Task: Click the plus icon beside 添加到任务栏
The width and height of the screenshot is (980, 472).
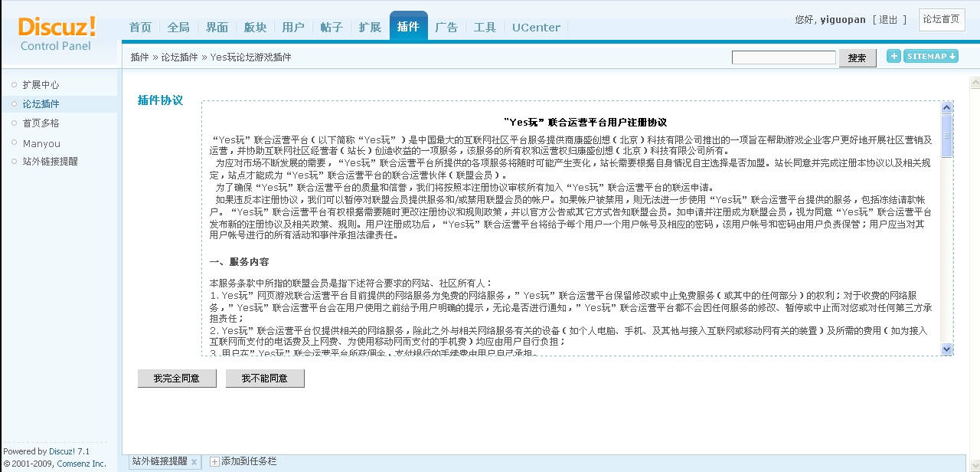Action: tap(214, 461)
